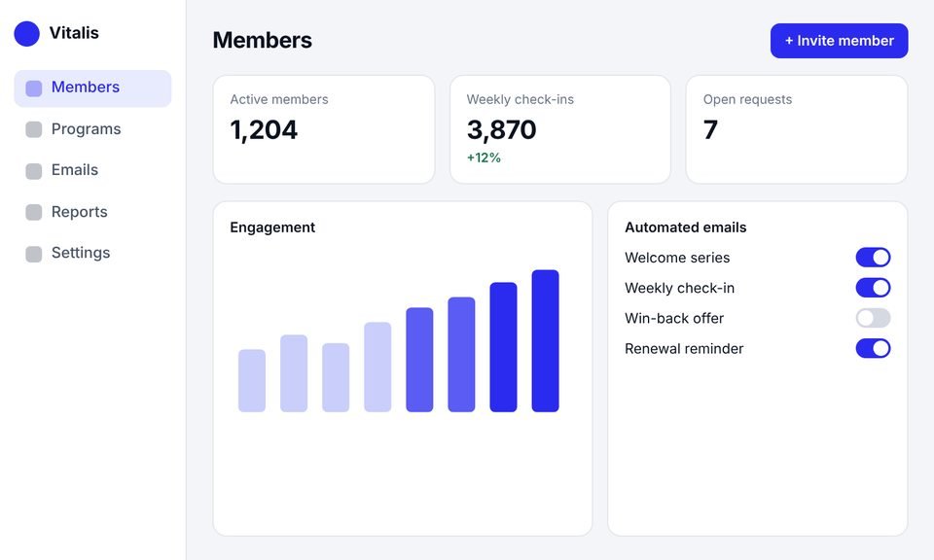Disable the Welcome series toggle
Screen dimensions: 934x560
(873, 258)
